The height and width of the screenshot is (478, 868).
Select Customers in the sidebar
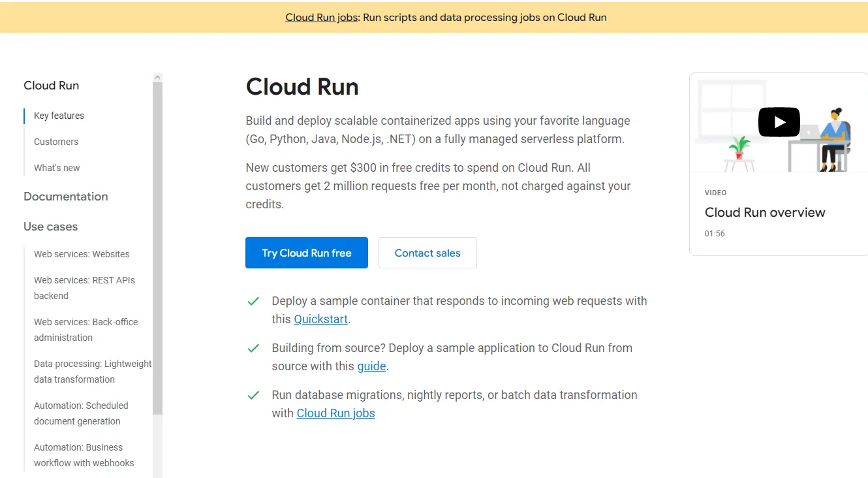coord(56,142)
